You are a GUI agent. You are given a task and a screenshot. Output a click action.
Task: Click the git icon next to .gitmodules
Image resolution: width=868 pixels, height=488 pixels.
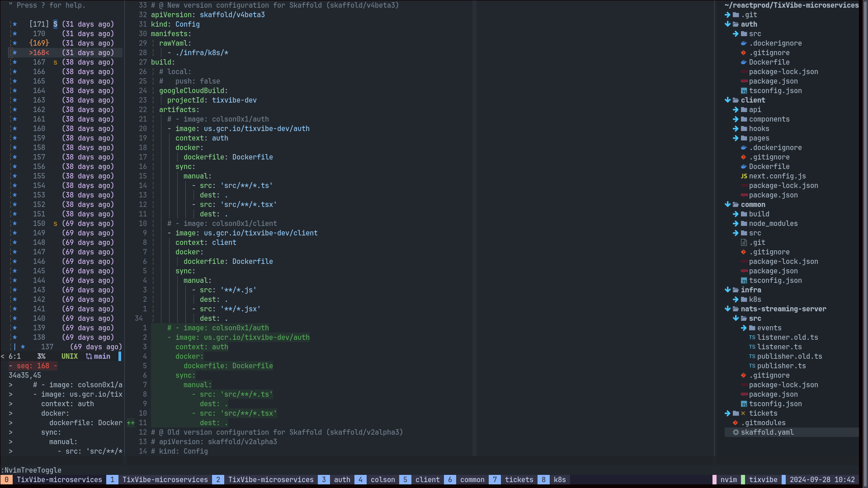coord(736,423)
